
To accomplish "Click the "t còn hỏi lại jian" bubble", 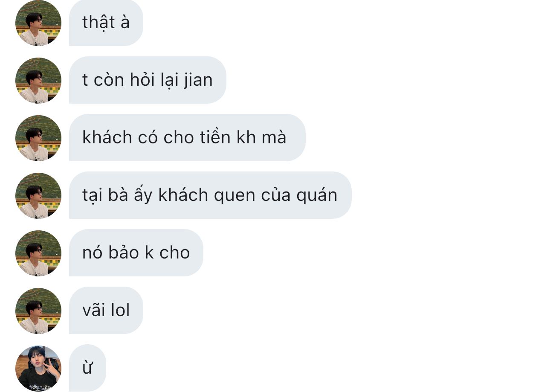I will click(148, 80).
